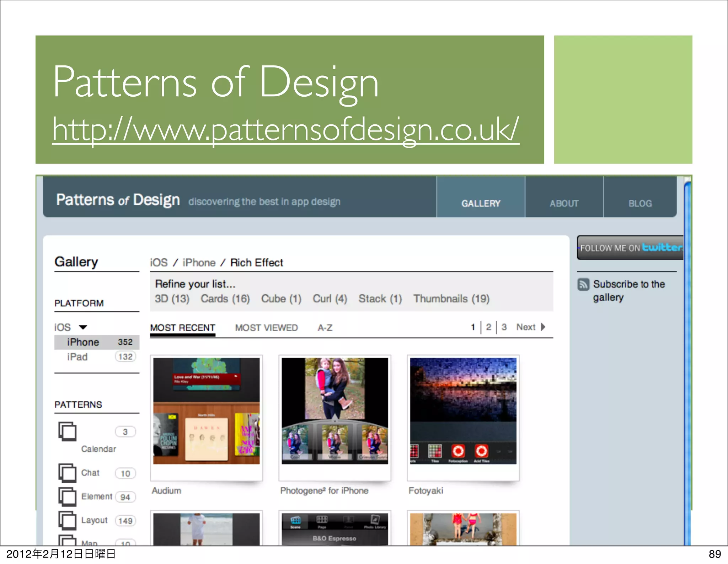Click the Next pagination link text
The height and width of the screenshot is (564, 728).
tap(526, 327)
